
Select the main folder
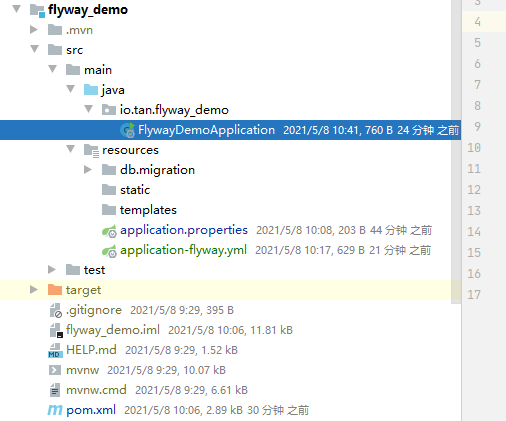tap(98, 70)
